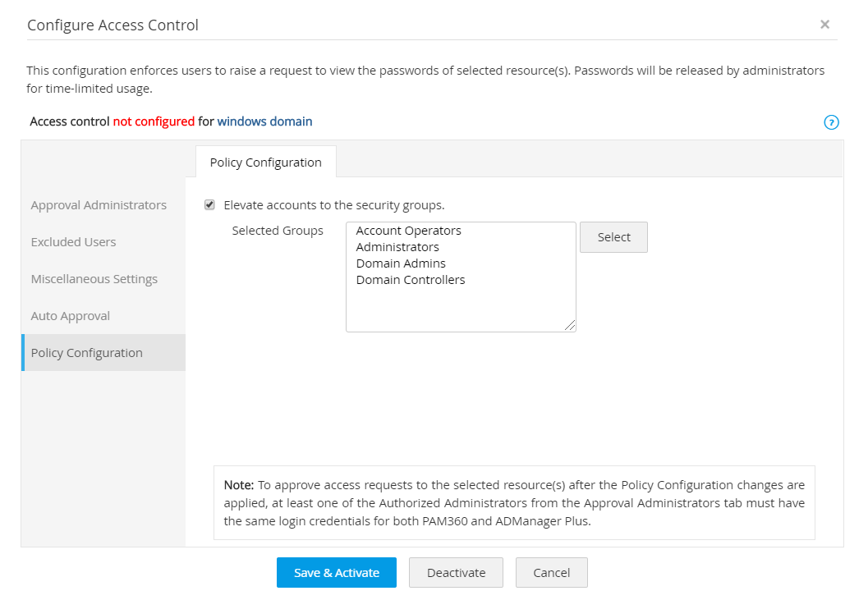Cancel the access control configuration
Screen dimensions: 868x600
point(551,573)
